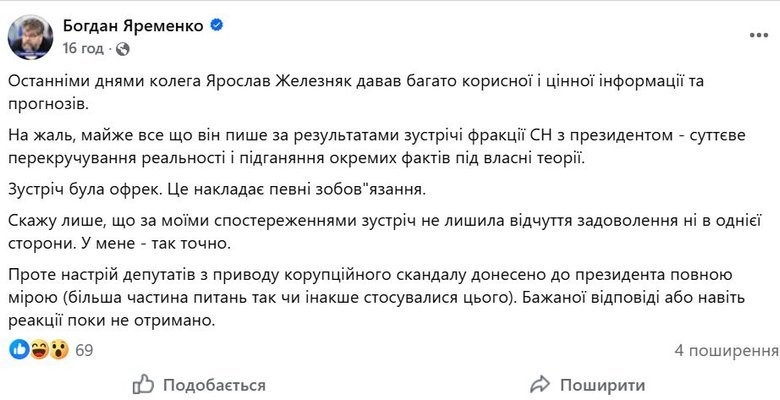Click the thumbs-up icon beside Подобається
Viewport: 780px width, 400px height.
coord(144,384)
